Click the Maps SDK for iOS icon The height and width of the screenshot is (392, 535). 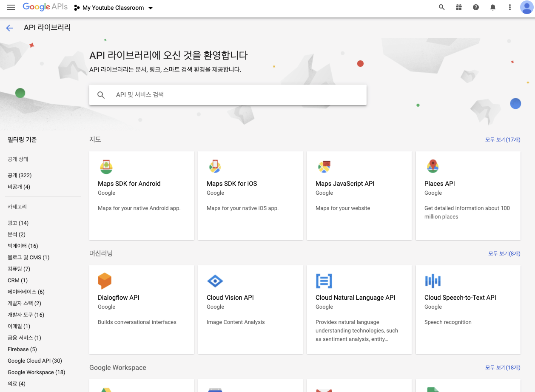click(215, 167)
